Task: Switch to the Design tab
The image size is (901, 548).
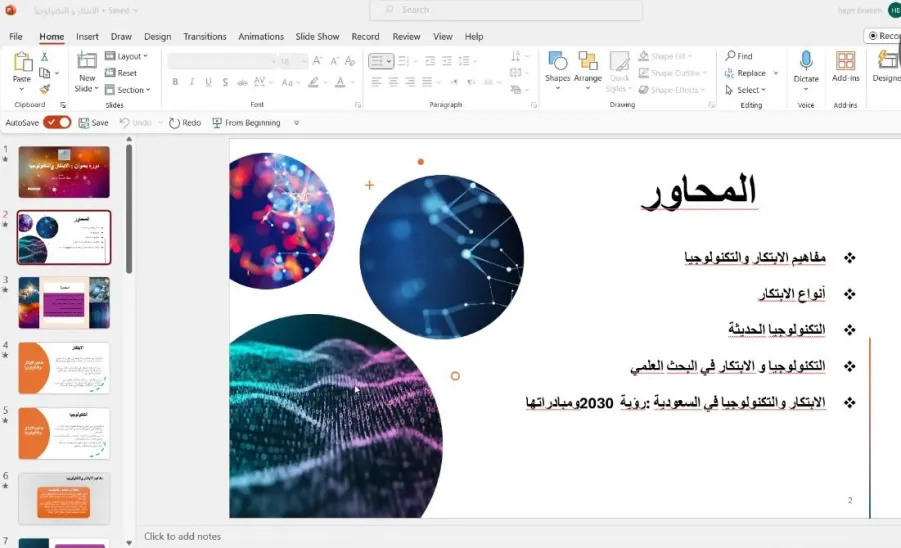Action: pos(157,36)
